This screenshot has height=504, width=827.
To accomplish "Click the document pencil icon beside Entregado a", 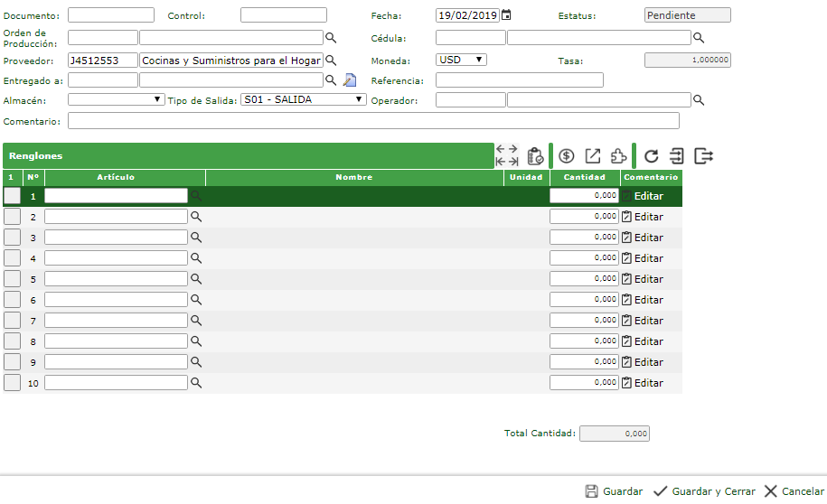I will pos(350,80).
